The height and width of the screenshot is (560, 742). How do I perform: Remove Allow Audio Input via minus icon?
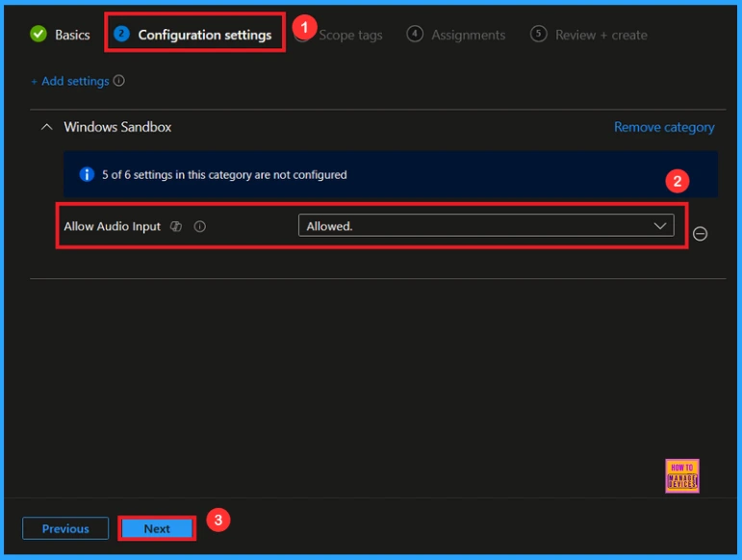(701, 234)
